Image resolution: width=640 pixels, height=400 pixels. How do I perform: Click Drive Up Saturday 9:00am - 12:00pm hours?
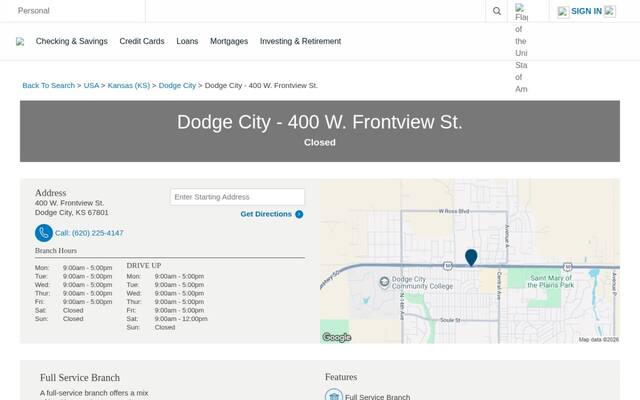point(181,319)
